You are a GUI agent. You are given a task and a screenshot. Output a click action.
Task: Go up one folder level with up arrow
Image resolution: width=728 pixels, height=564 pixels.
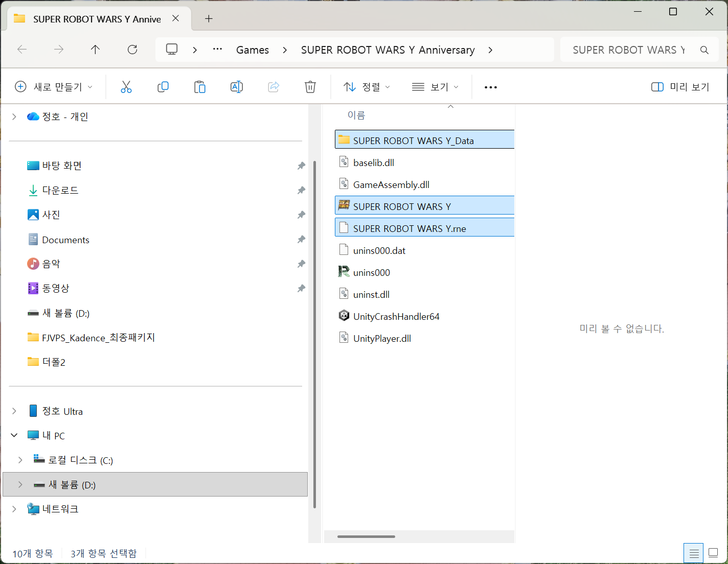point(96,50)
